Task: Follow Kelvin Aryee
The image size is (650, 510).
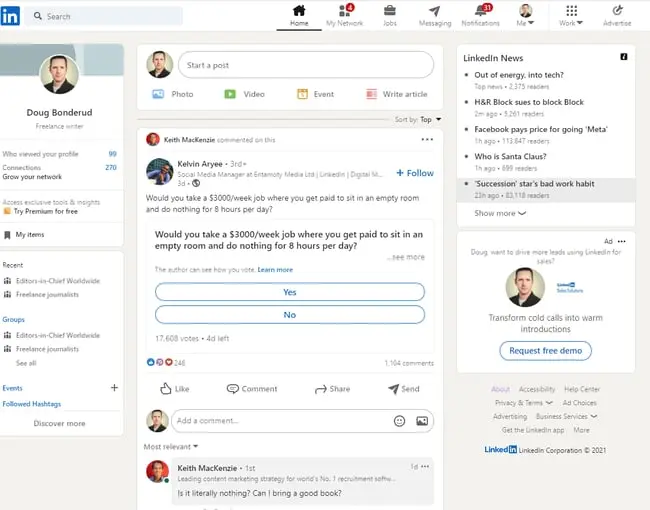Action: point(415,173)
